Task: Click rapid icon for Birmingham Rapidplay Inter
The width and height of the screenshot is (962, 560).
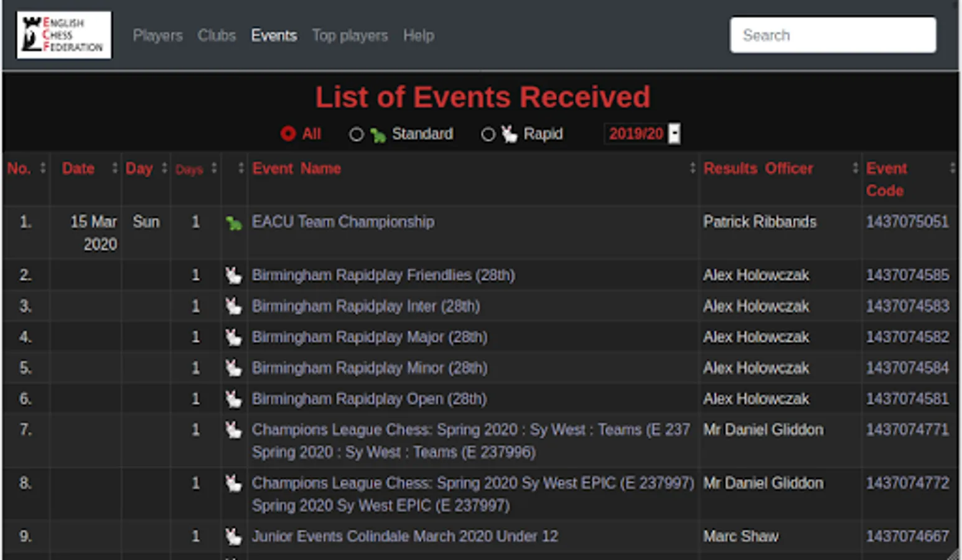Action: pyautogui.click(x=233, y=306)
